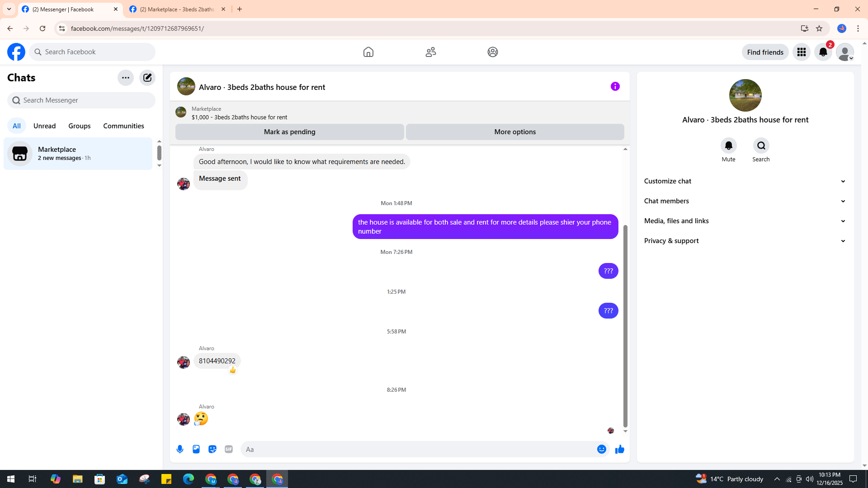Install app icon in address bar

pos(805,28)
